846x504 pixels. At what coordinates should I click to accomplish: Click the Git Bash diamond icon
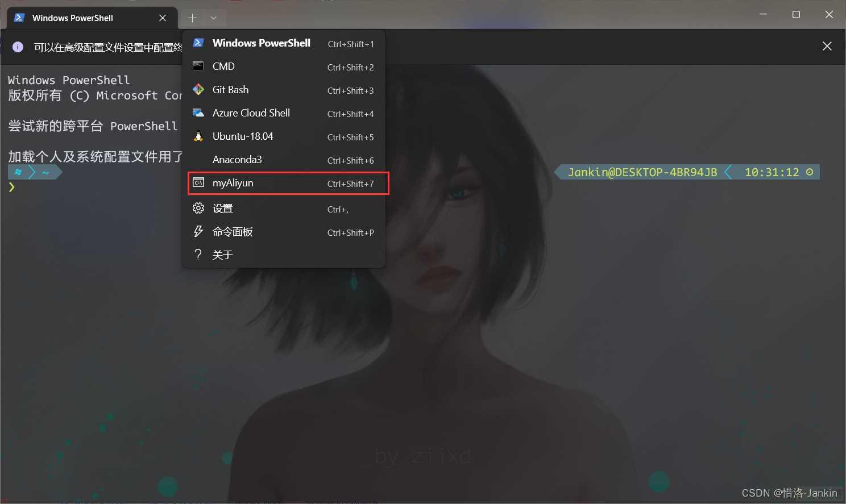(x=198, y=89)
